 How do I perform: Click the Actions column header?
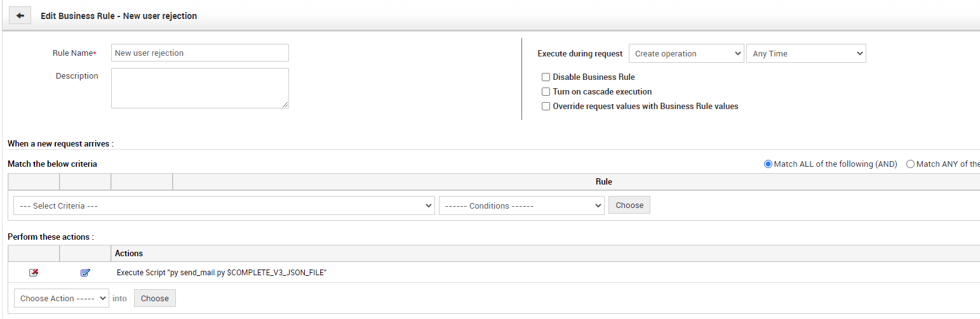pos(129,254)
